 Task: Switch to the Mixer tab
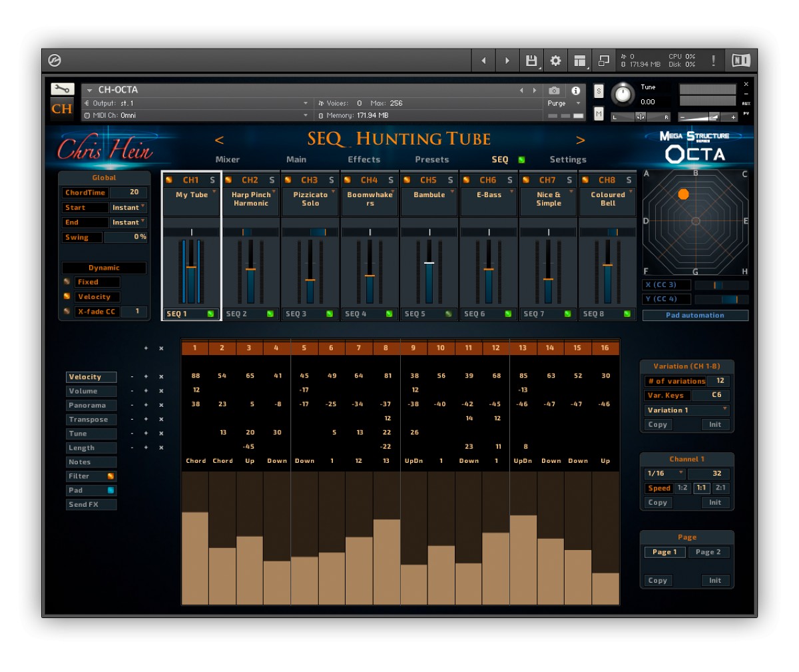(228, 159)
